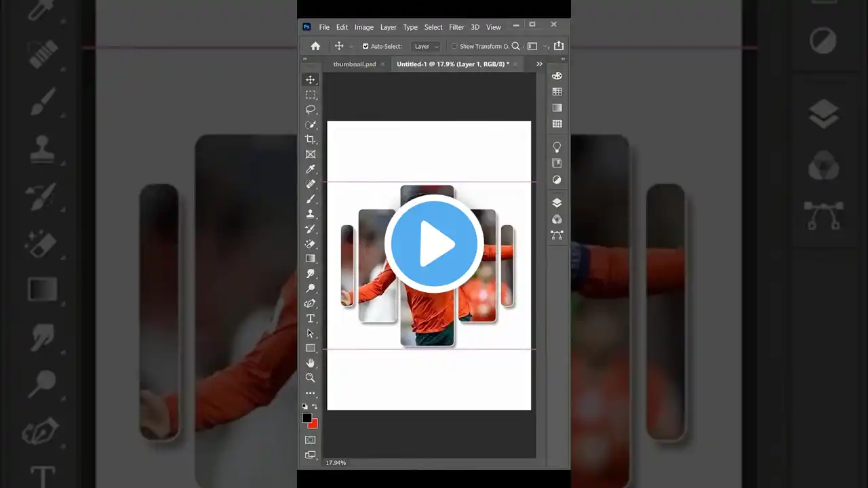Select the Frame tool

pyautogui.click(x=311, y=155)
